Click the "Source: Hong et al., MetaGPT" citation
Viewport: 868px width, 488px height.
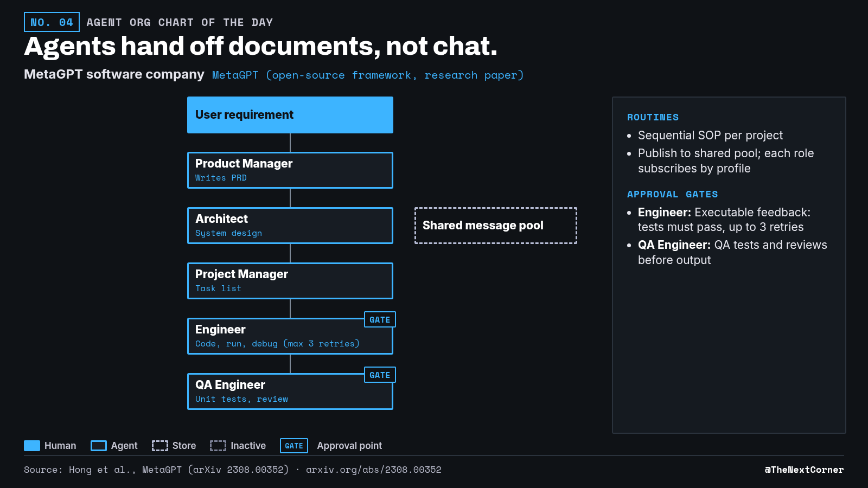click(156, 470)
